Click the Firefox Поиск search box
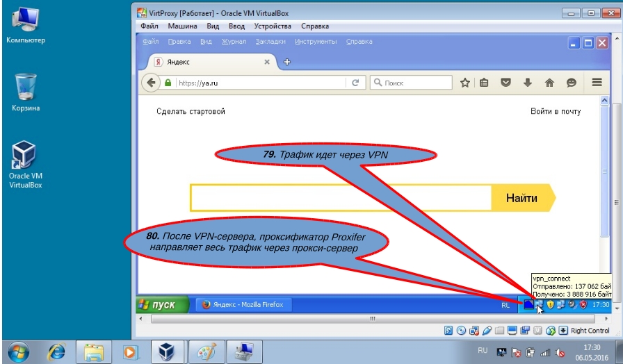Screen dimensions: 623x364 pos(411,83)
